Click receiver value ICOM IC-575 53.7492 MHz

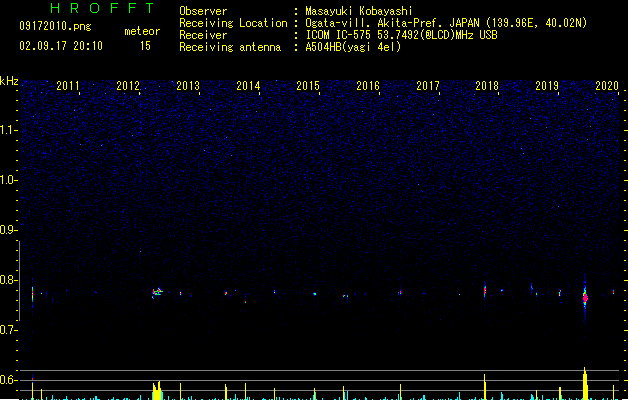coord(402,35)
